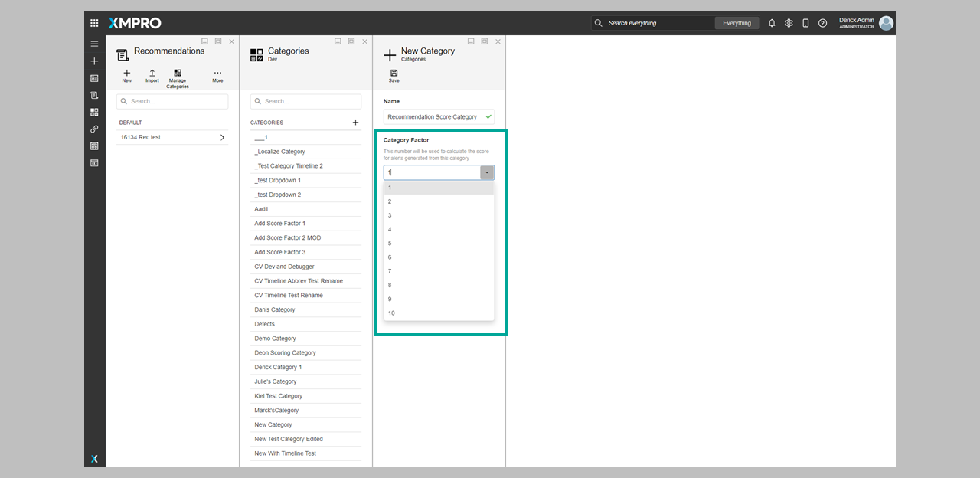Image resolution: width=980 pixels, height=478 pixels.
Task: Click the Name input field
Action: [433, 117]
